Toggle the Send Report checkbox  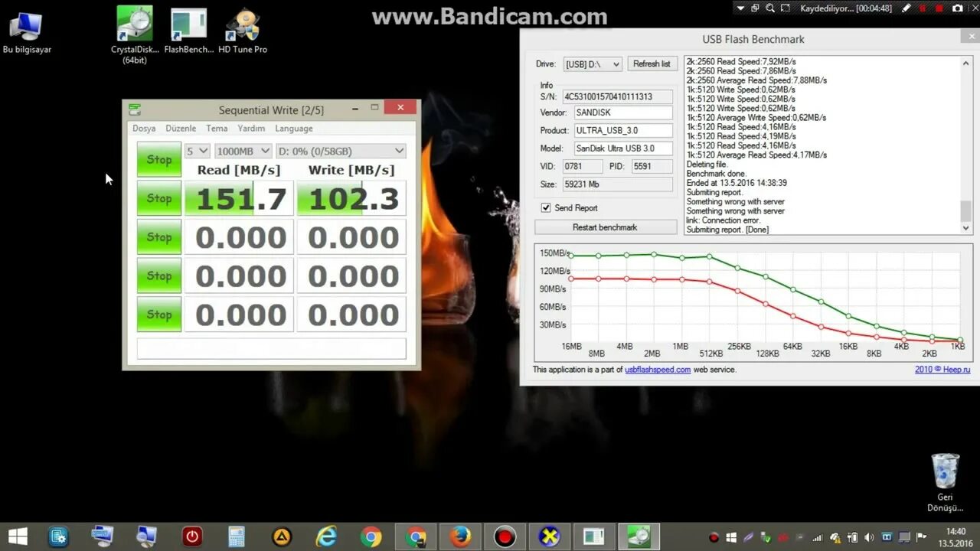[x=546, y=207]
